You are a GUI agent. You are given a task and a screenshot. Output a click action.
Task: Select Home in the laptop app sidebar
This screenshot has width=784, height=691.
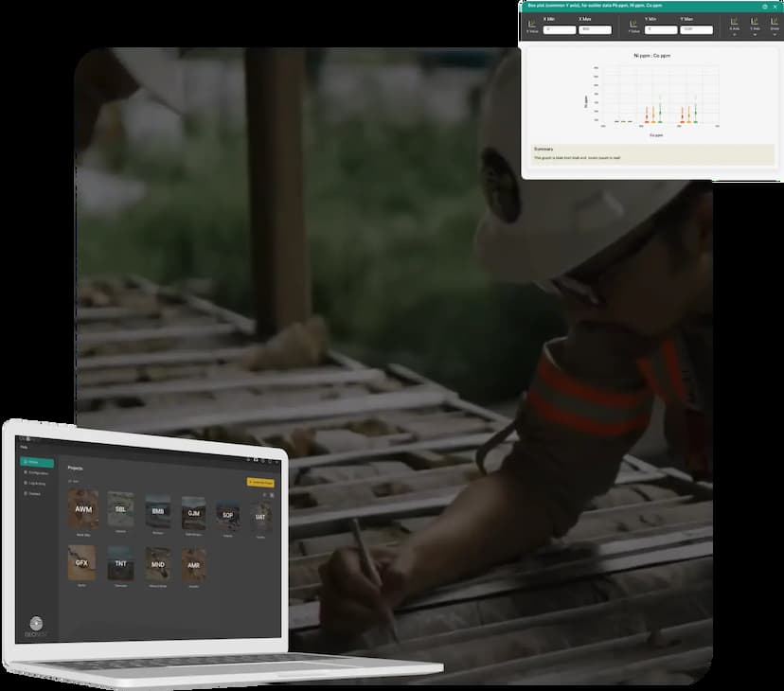click(x=37, y=462)
